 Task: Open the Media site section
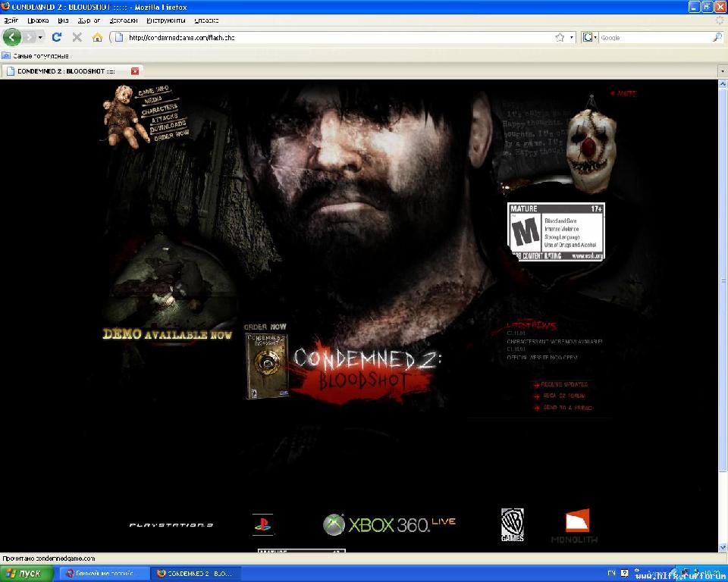coord(153,100)
